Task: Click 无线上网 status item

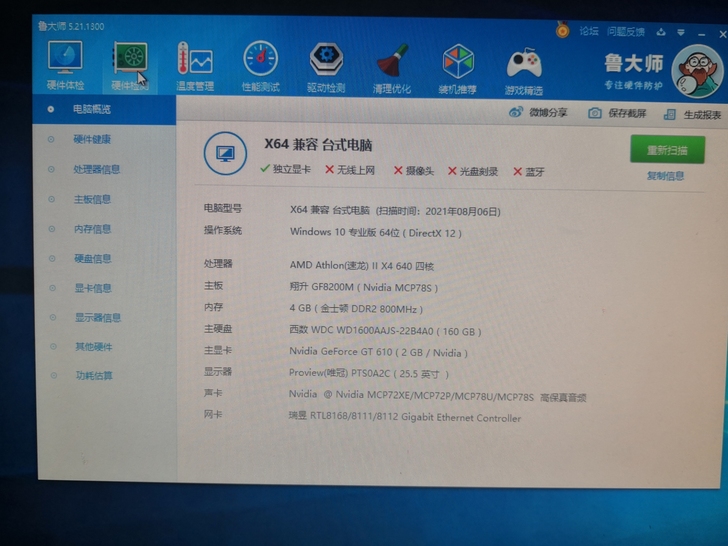Action: 350,170
